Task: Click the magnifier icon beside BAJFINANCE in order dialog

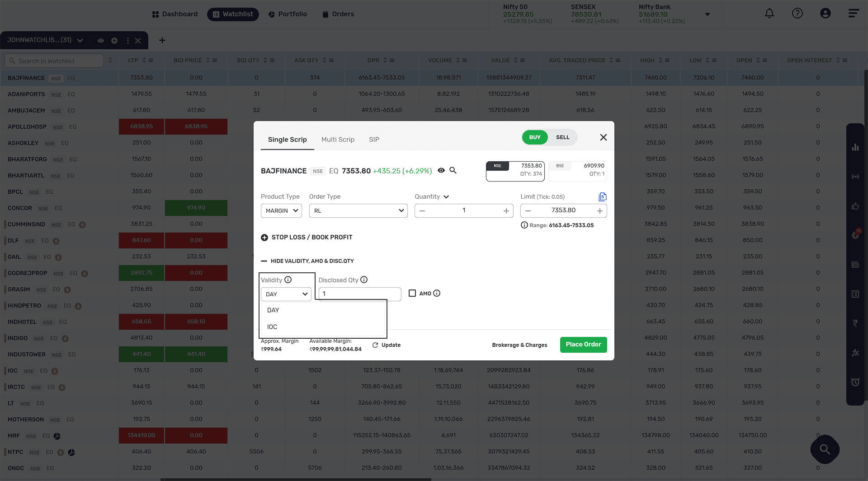Action: tap(453, 170)
